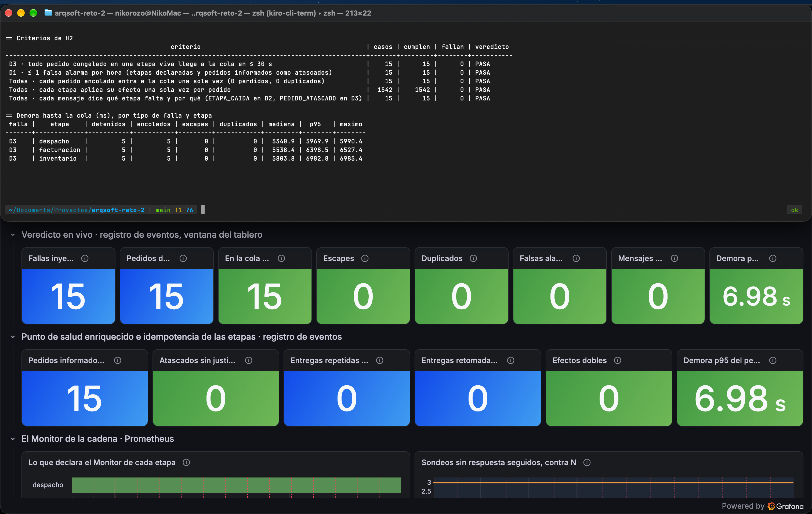Click info icon on Lo que declara el Monitor panel
This screenshot has height=514, width=812.
click(x=186, y=462)
